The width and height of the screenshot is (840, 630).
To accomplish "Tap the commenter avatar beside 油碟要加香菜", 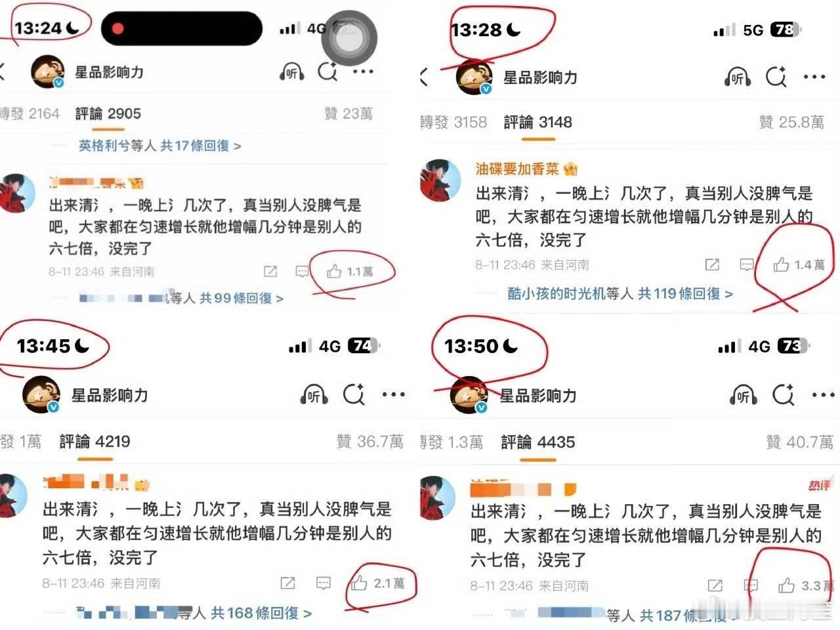I will click(x=440, y=178).
